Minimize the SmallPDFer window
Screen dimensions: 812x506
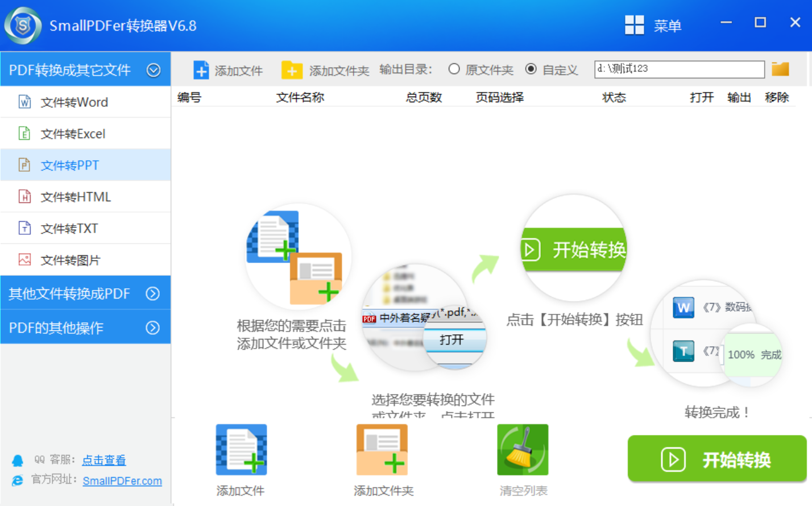click(x=726, y=22)
